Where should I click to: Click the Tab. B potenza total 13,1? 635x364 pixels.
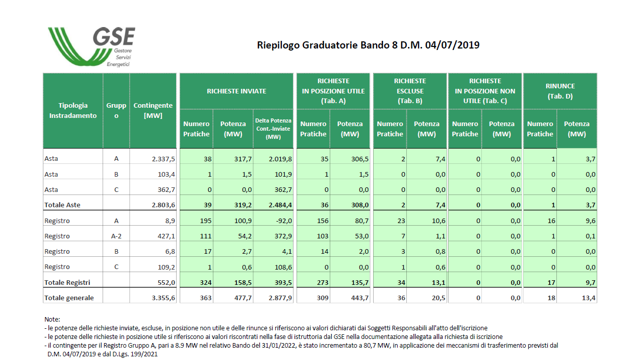(x=438, y=282)
